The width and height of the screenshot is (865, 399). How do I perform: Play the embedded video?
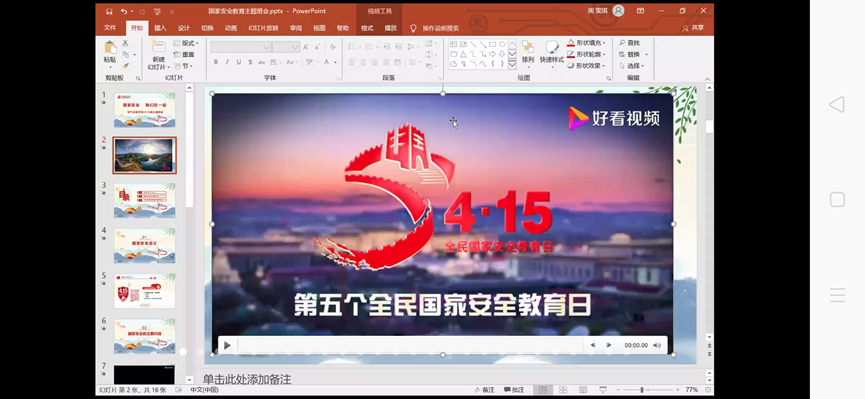coord(227,345)
